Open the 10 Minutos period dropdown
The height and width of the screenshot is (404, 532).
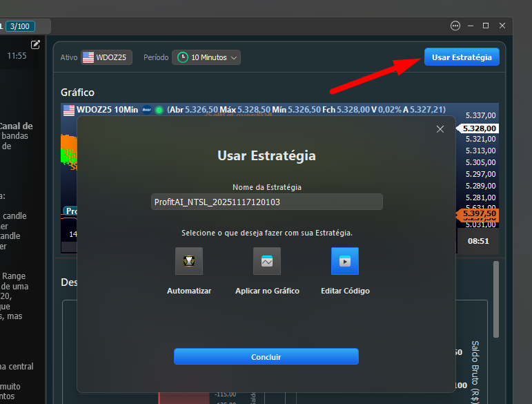click(x=206, y=57)
